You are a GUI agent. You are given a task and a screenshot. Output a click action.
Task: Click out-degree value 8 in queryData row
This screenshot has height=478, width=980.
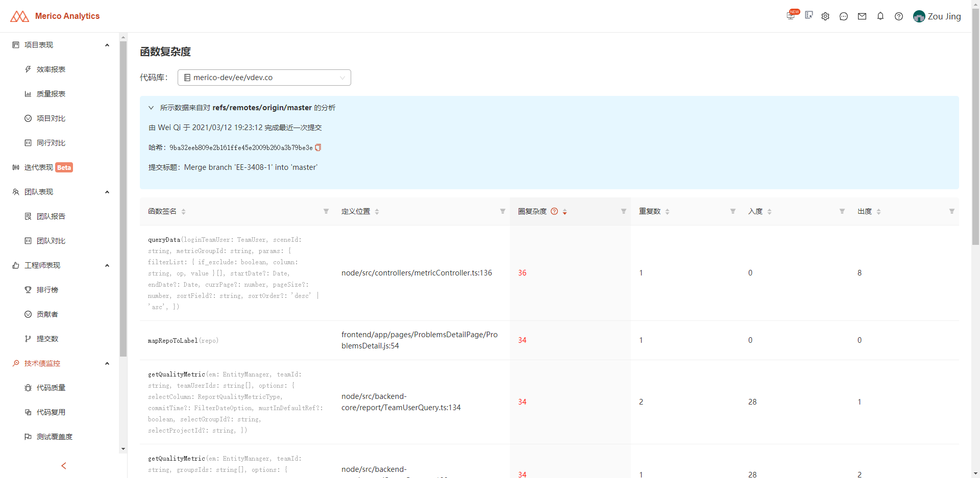[x=860, y=273]
